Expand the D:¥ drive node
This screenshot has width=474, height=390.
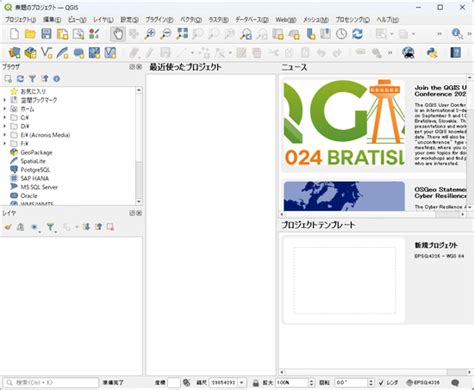point(5,126)
